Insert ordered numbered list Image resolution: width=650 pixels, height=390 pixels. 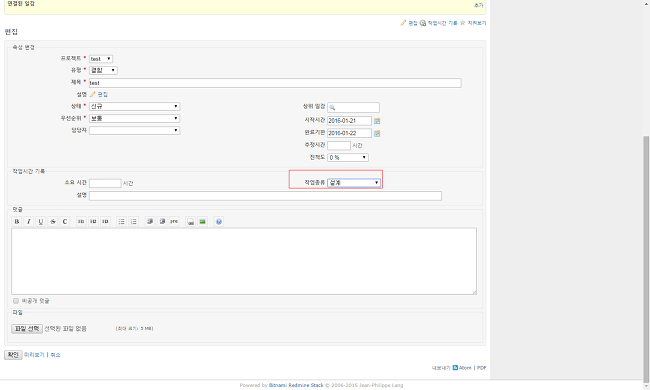tap(133, 222)
